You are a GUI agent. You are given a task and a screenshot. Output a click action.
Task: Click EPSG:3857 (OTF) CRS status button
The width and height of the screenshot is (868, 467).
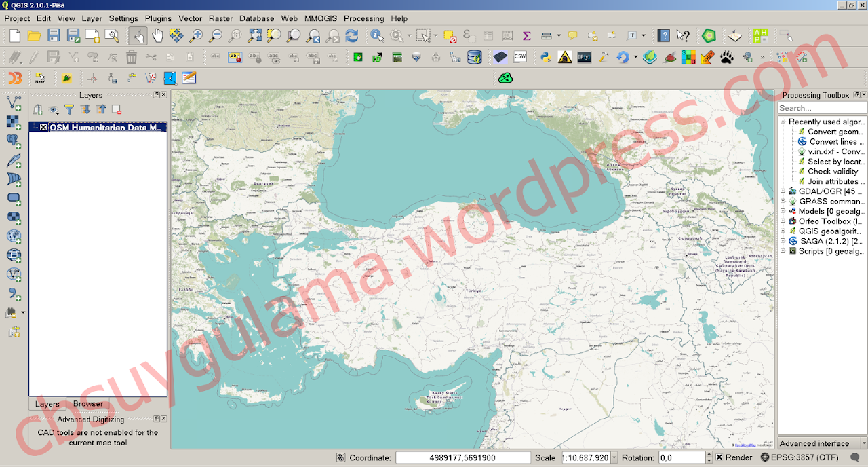click(800, 457)
